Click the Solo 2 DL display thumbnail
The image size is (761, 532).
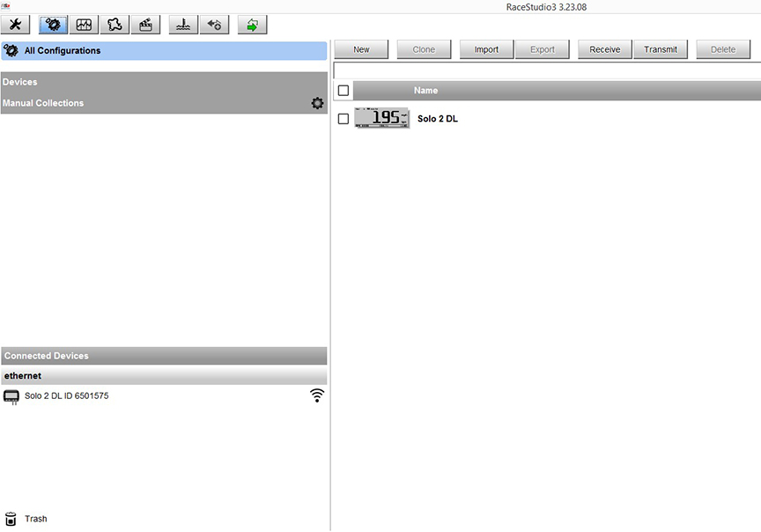[x=381, y=118]
